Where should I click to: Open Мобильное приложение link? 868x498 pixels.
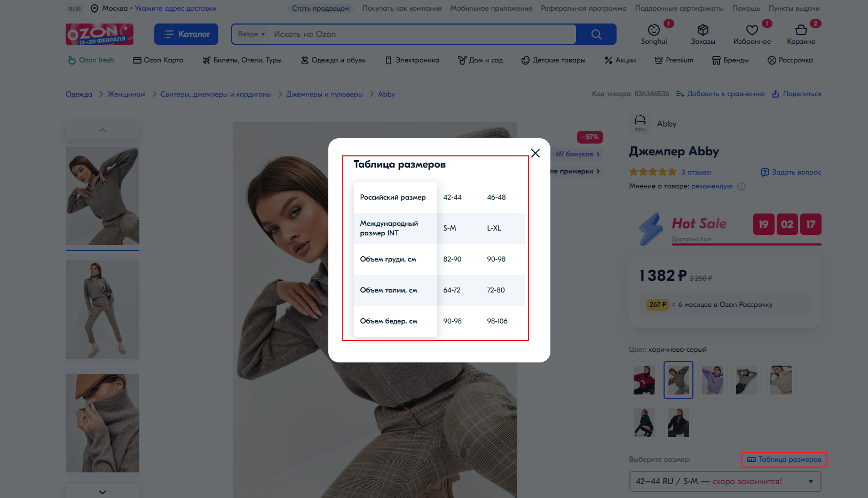coord(491,9)
